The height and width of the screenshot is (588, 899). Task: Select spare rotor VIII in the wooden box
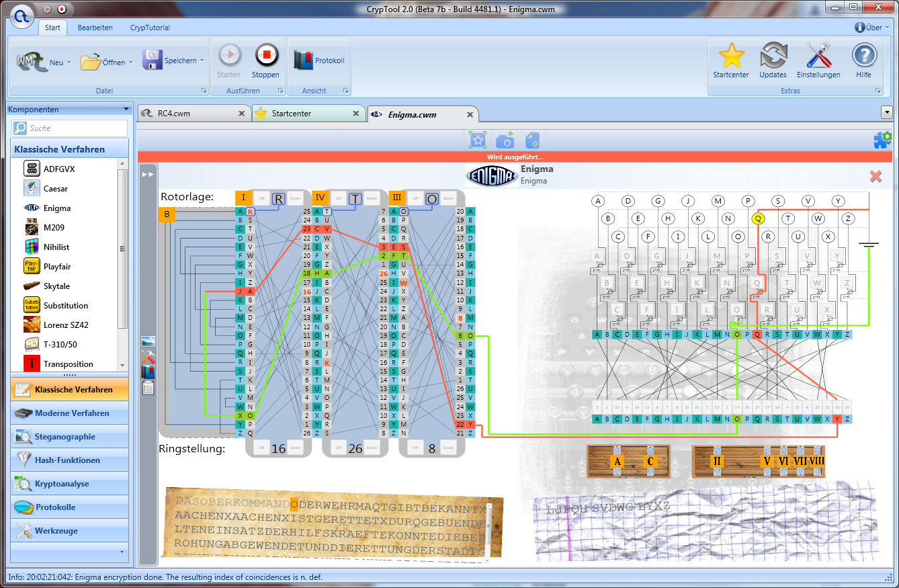817,461
